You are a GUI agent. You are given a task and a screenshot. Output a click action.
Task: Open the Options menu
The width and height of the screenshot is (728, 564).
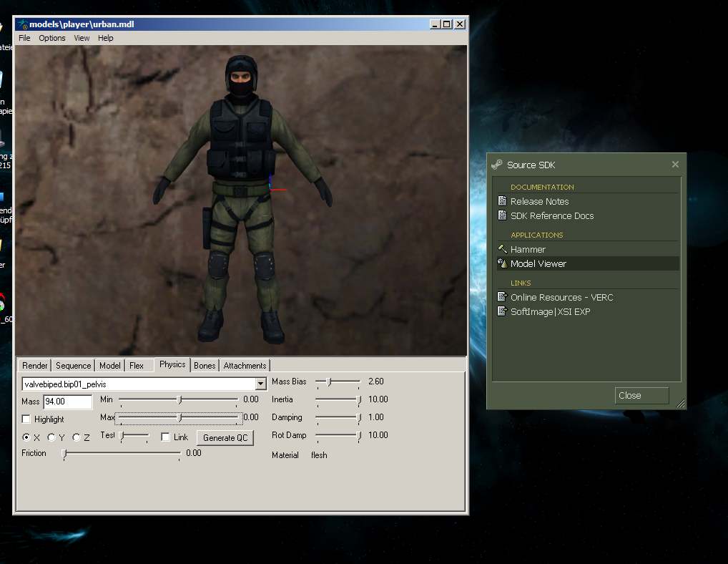tap(52, 38)
